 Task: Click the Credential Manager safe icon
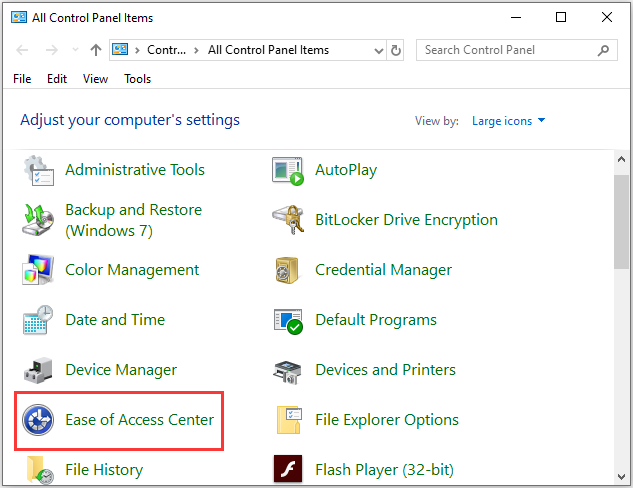click(288, 270)
